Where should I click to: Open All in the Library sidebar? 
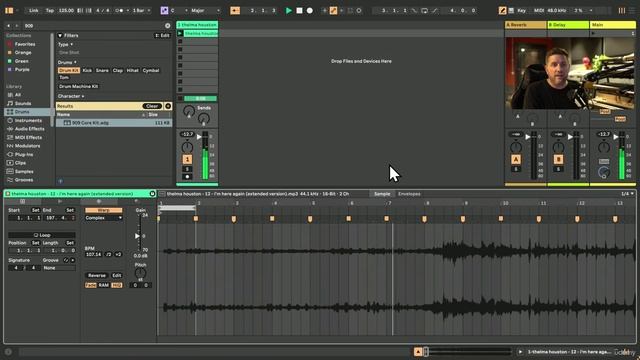[x=18, y=95]
